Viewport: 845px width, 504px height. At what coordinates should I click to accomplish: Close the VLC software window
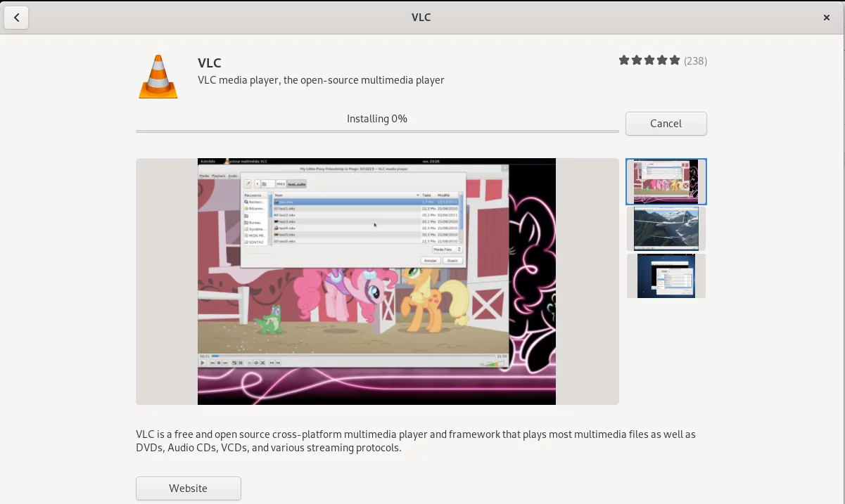point(827,18)
